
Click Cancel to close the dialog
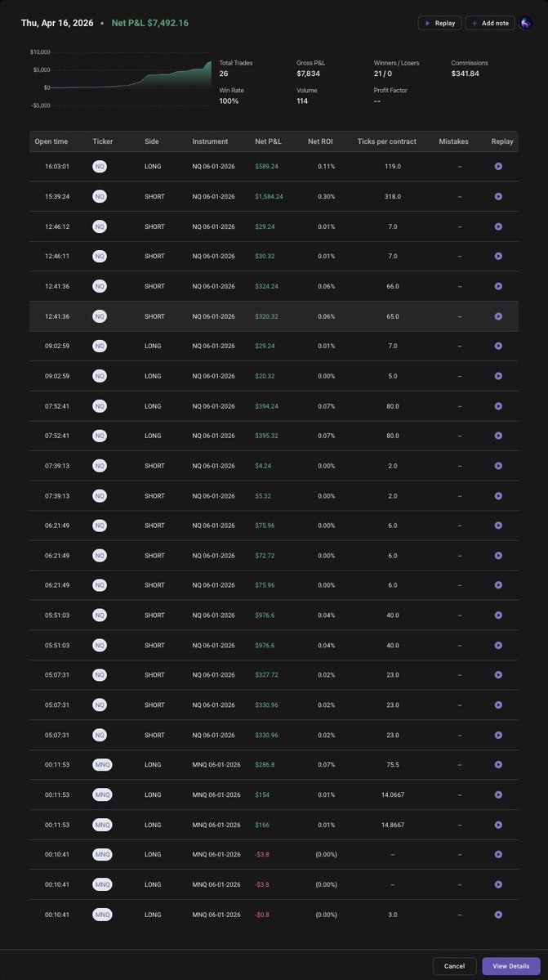pos(454,965)
